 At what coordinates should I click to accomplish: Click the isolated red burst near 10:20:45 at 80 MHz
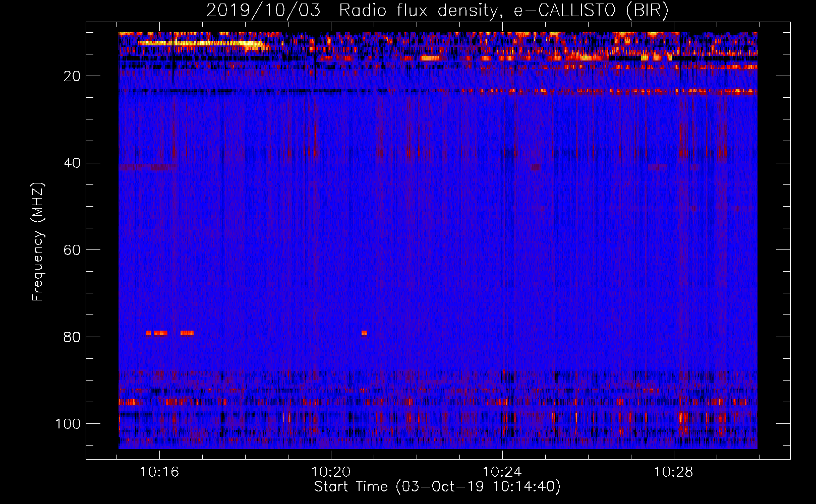point(364,333)
